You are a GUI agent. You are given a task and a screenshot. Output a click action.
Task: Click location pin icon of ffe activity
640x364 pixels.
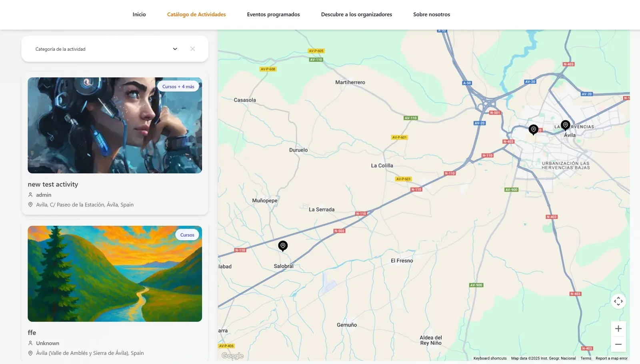[x=30, y=353]
